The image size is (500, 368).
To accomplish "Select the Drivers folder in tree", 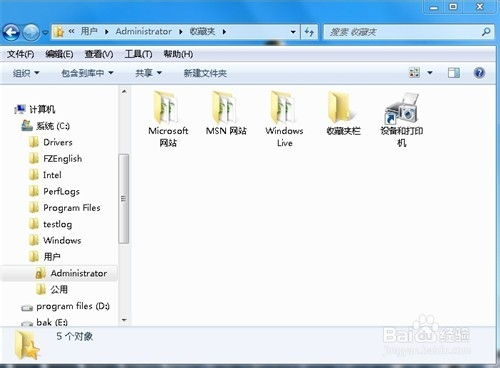I will pos(58,142).
